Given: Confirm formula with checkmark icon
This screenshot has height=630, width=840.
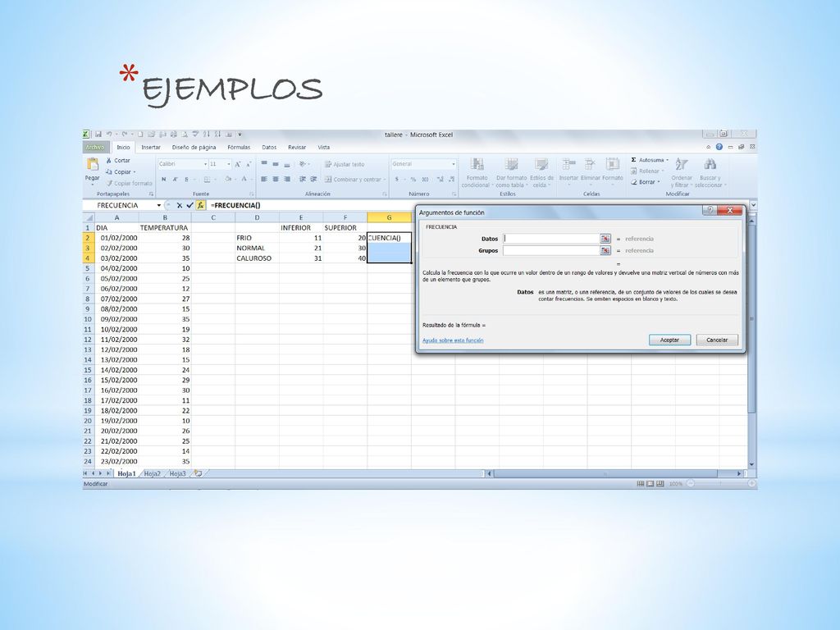Looking at the screenshot, I should (x=189, y=205).
